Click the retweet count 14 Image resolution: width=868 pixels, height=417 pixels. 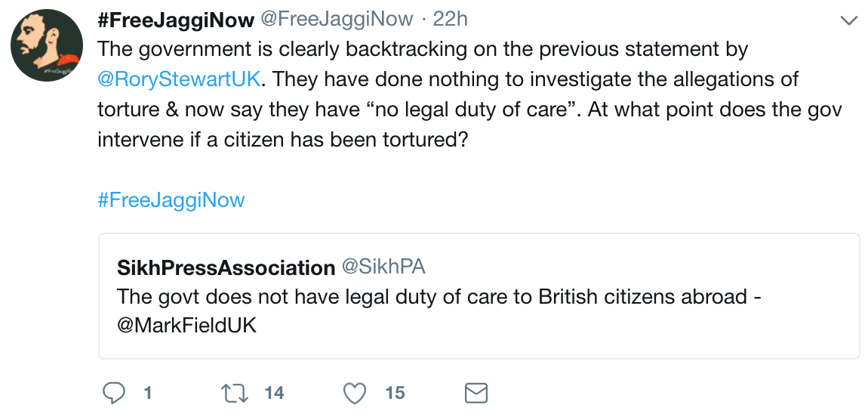point(274,393)
